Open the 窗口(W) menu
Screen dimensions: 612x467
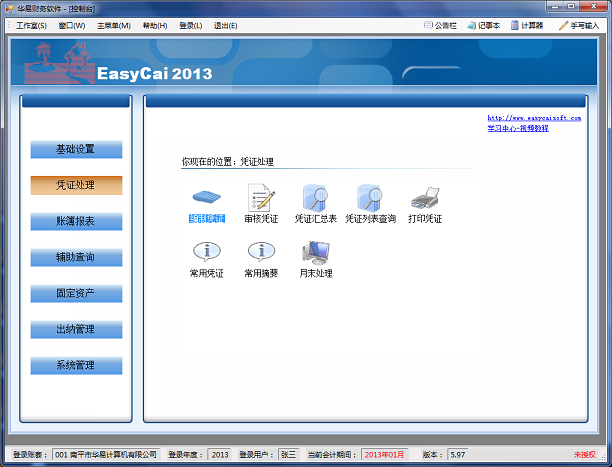72,26
